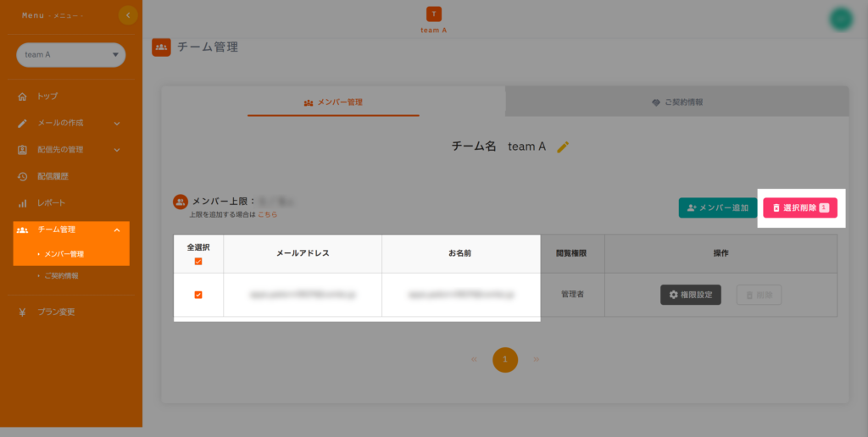Collapse the sidebar with the arrow button

pos(128,14)
